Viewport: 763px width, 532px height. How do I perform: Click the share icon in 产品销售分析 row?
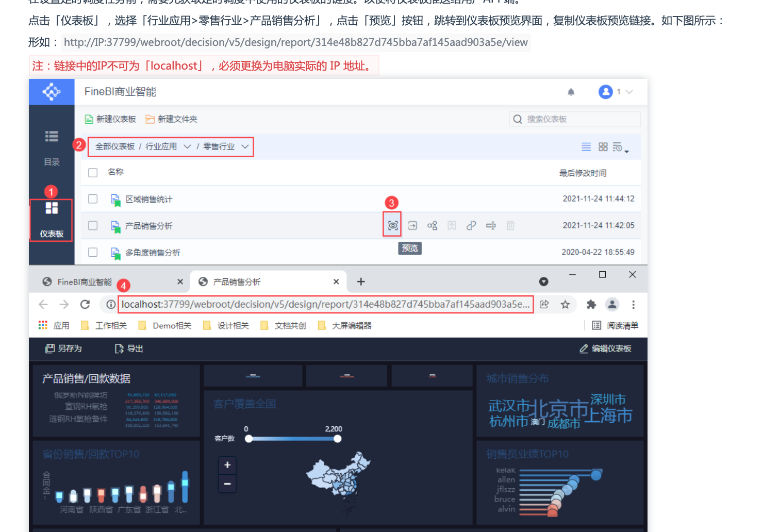tap(432, 225)
